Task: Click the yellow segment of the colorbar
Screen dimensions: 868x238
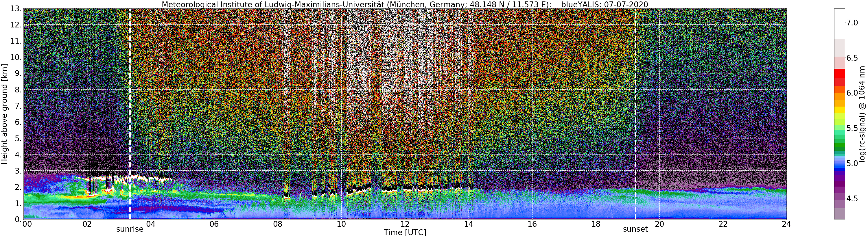Action: point(839,110)
